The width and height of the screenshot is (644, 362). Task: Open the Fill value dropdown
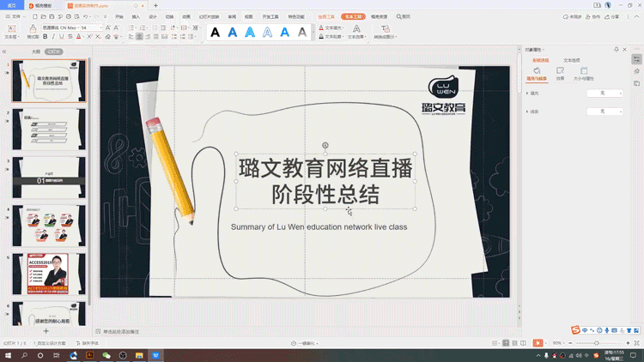coord(605,94)
